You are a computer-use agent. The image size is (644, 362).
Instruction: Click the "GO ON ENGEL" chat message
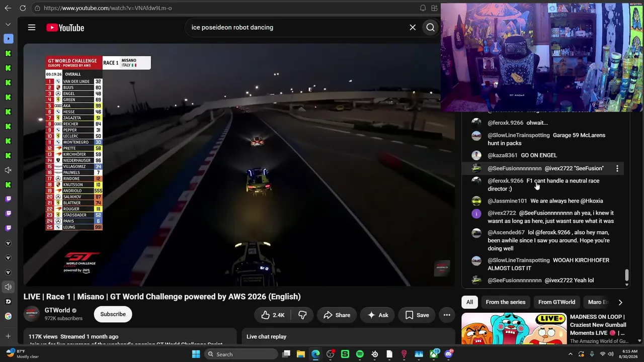pyautogui.click(x=539, y=155)
